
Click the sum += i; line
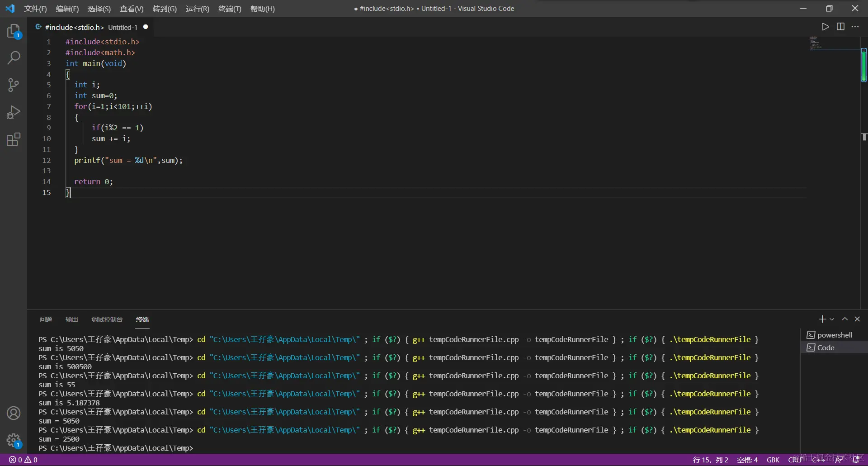tap(111, 139)
